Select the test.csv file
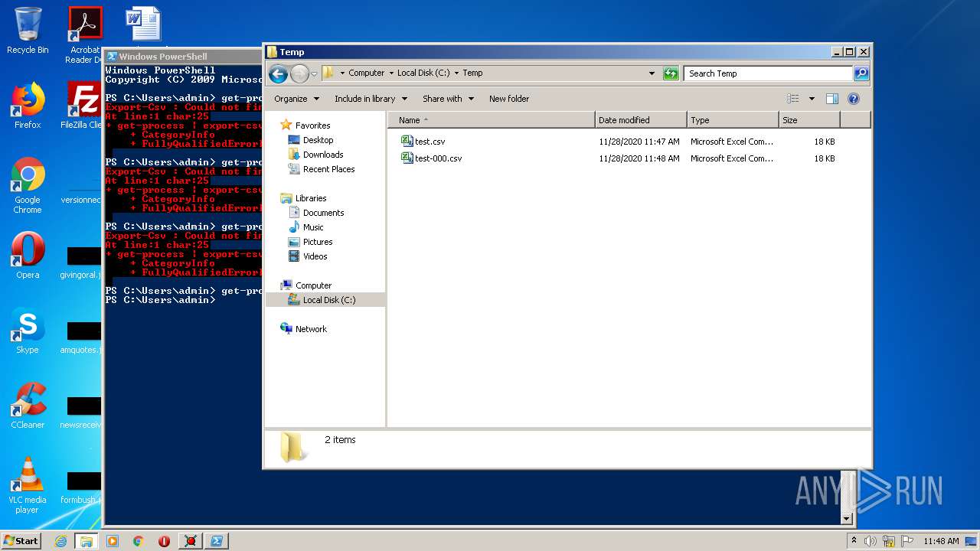Viewport: 980px width, 551px height. [x=423, y=142]
